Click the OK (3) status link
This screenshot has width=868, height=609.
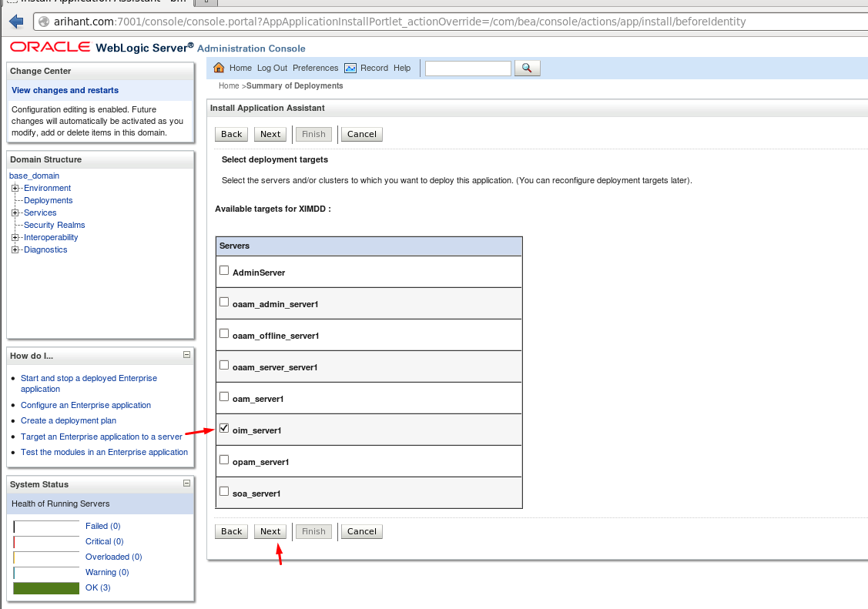[98, 588]
